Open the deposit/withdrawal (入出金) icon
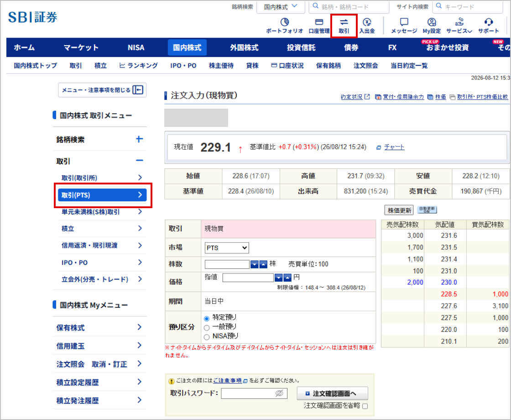511x420 pixels. click(367, 26)
